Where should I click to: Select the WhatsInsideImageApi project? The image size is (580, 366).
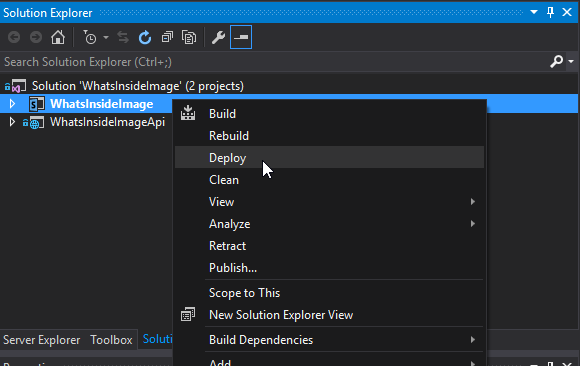(x=107, y=122)
